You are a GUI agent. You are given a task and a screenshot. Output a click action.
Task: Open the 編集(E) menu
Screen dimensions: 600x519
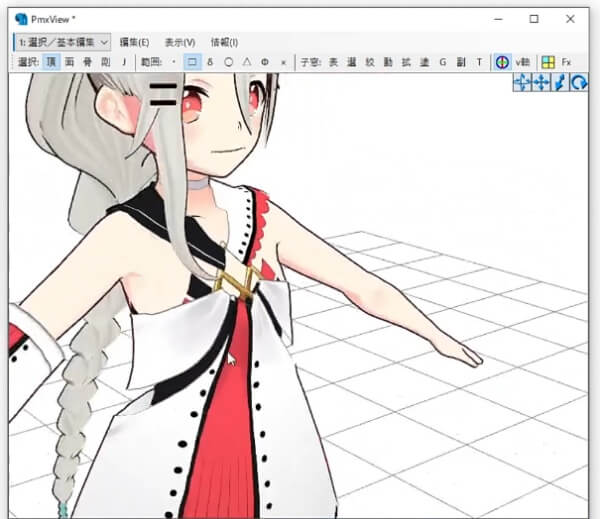click(x=134, y=42)
